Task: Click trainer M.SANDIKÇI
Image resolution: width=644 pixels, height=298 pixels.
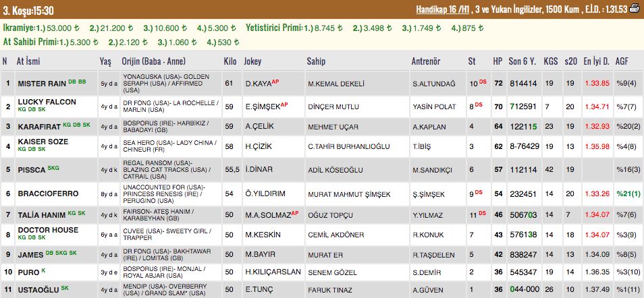Action: coord(433,170)
